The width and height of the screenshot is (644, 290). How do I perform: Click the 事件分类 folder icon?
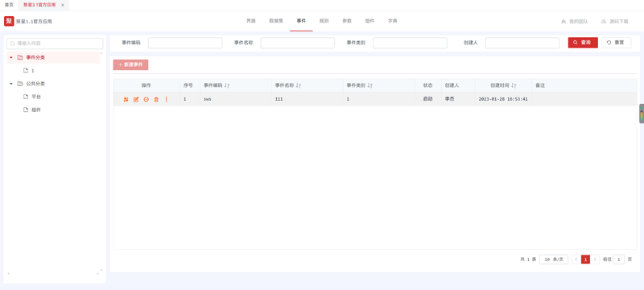pyautogui.click(x=19, y=57)
